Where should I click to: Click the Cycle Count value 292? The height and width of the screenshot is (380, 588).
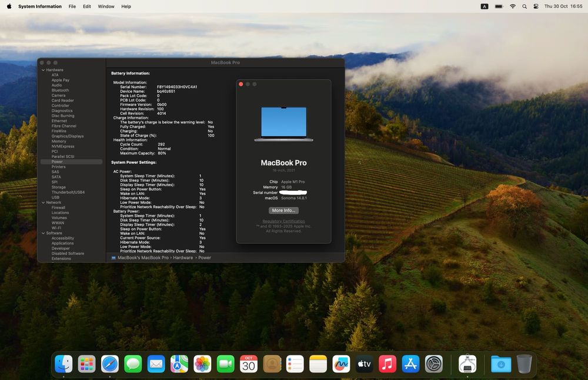click(161, 144)
